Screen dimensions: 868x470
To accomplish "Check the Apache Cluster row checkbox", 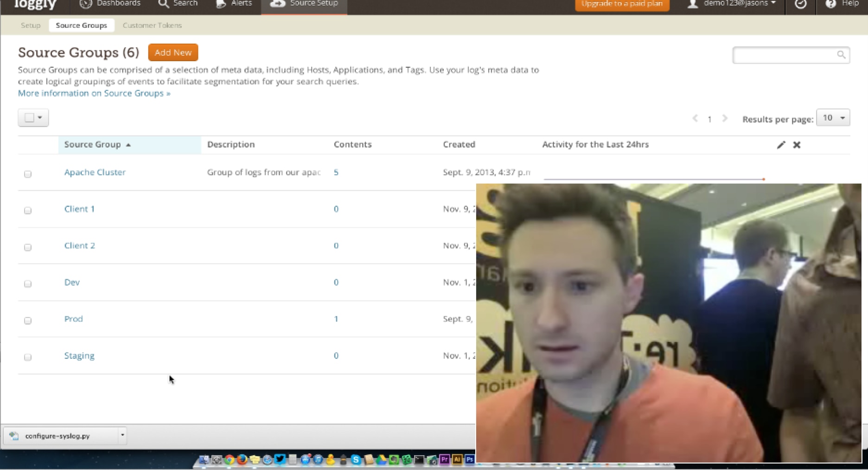I will point(28,174).
